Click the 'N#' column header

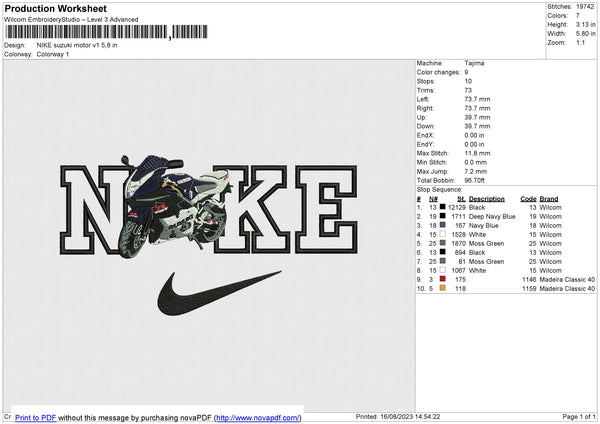[x=433, y=199]
